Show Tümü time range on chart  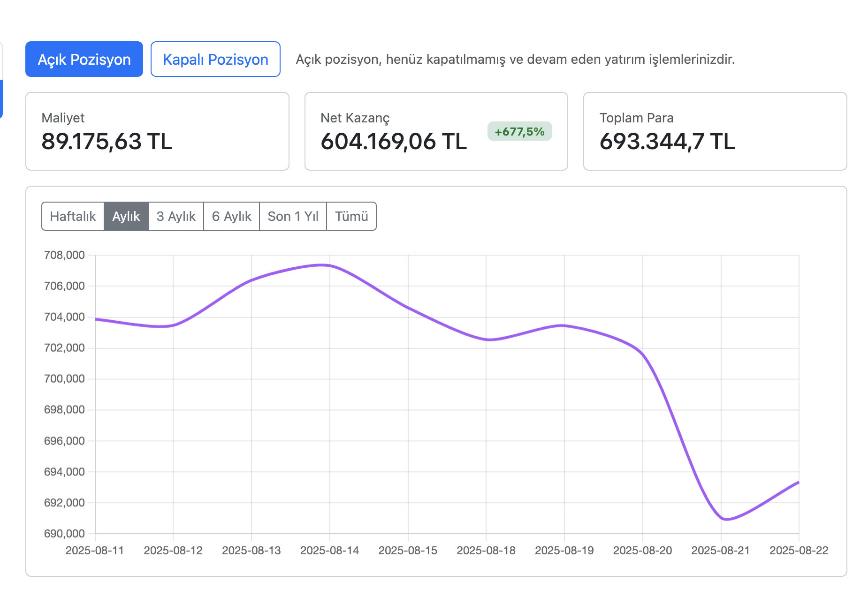coord(351,216)
